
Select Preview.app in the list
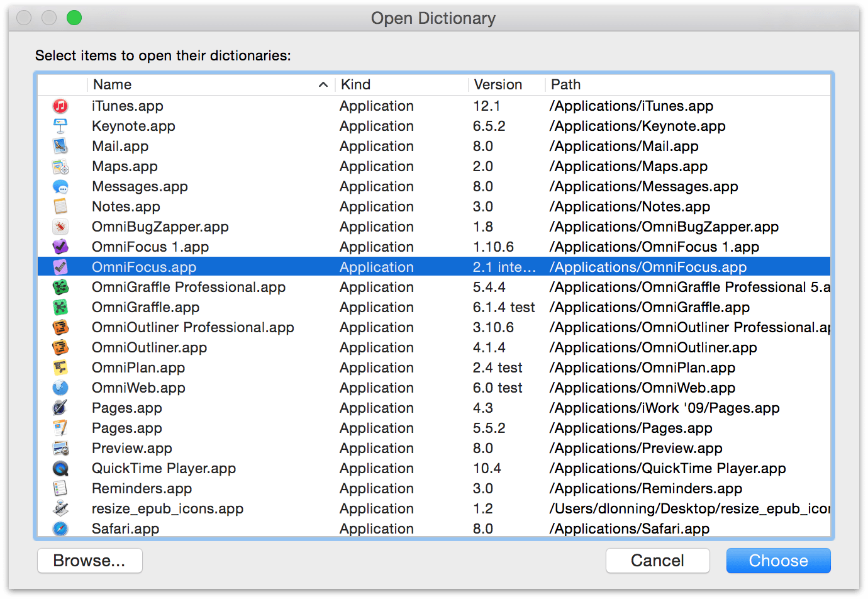(132, 448)
